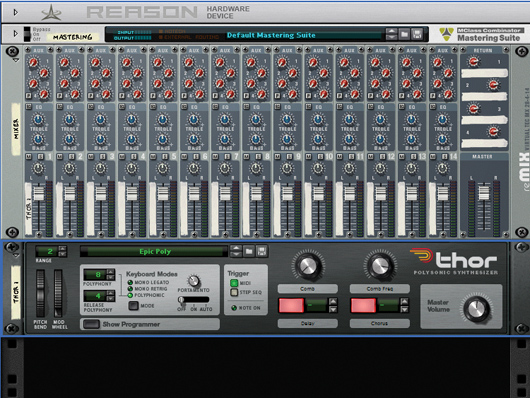Enable EQ on mixer channel 3
The width and height of the screenshot is (530, 398).
[91, 107]
